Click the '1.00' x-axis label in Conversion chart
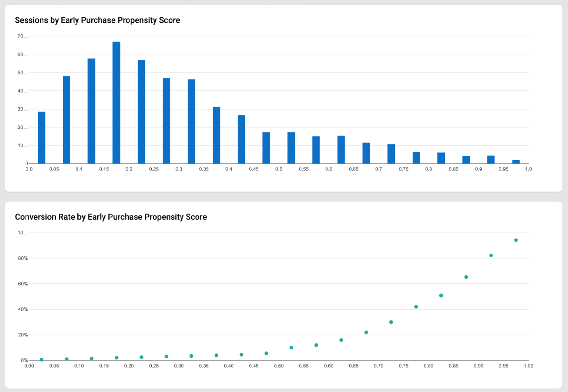This screenshot has width=568, height=392. tap(528, 366)
